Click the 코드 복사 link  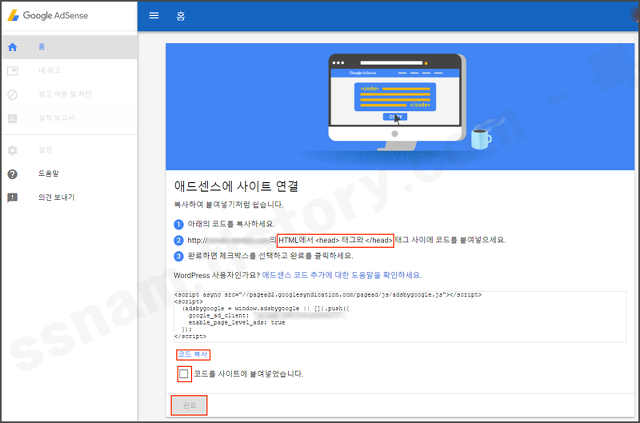point(193,354)
